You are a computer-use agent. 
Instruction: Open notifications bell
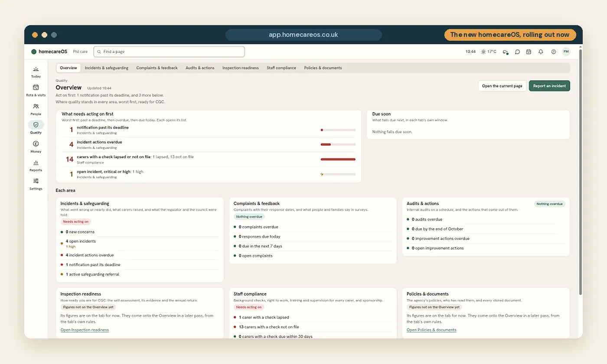(x=541, y=52)
